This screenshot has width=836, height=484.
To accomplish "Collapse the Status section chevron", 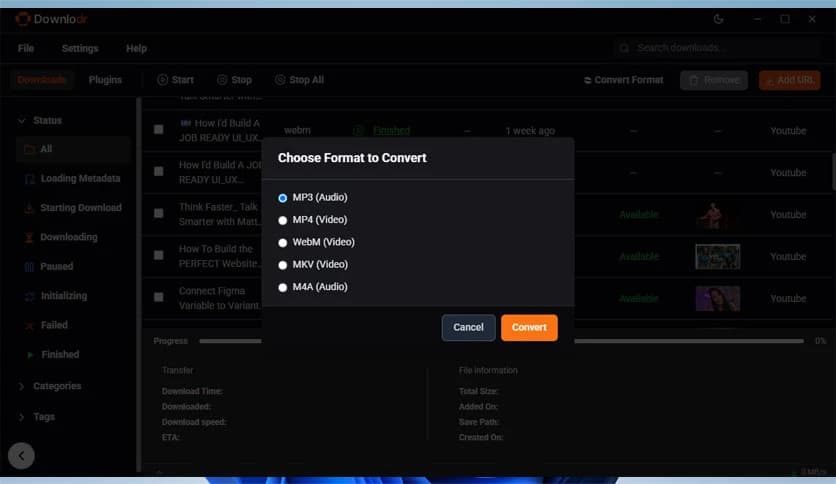I will tap(22, 120).
